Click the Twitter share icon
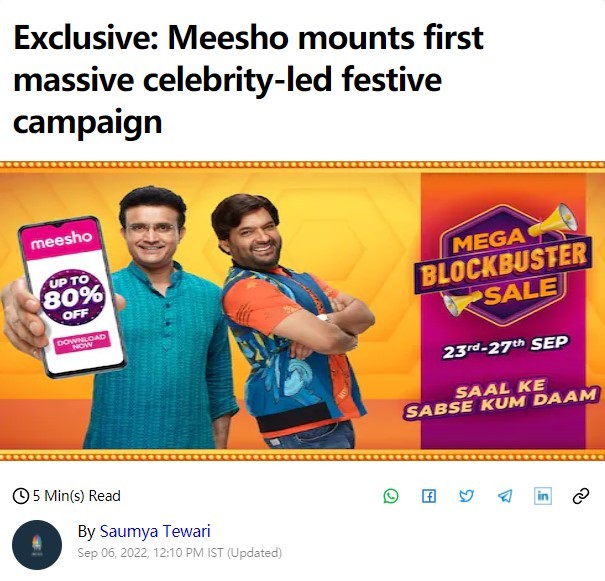Screen dimensions: 605x581 click(x=466, y=496)
